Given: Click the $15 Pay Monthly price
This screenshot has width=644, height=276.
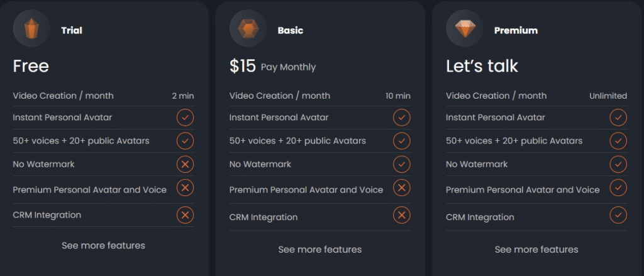Looking at the screenshot, I should 273,66.
